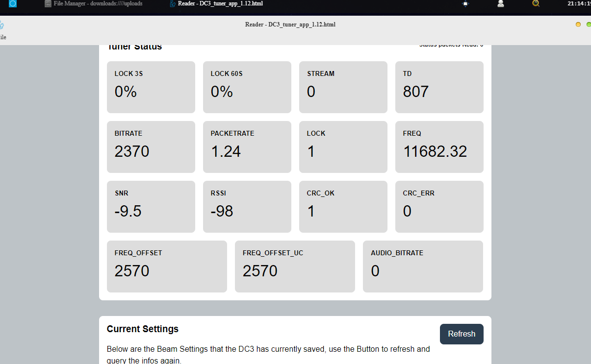Click the CRC_OK card label

321,193
